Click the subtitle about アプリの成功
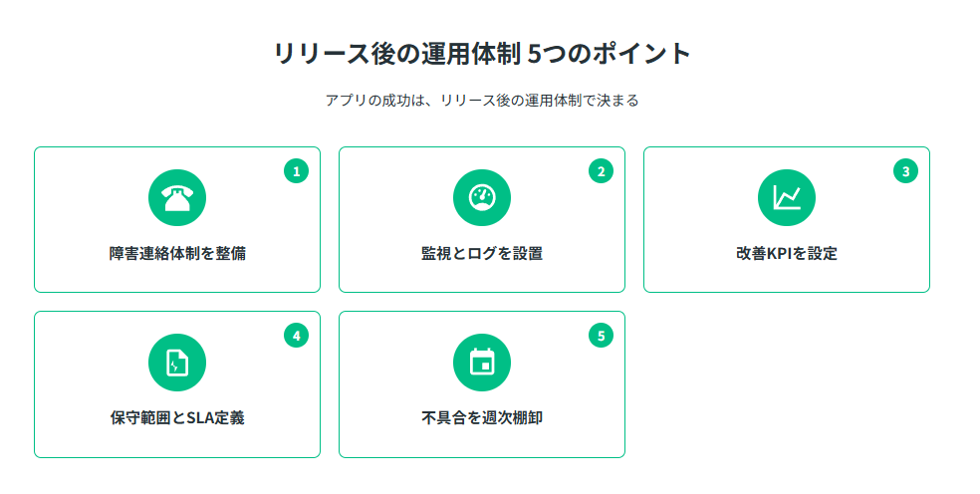The width and height of the screenshot is (980, 494). click(x=482, y=101)
